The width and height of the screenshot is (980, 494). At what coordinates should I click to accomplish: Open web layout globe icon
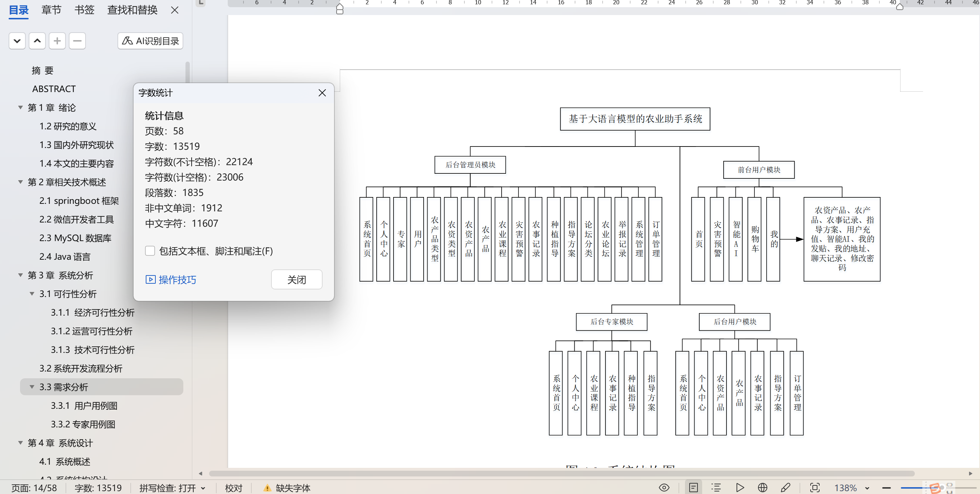(x=762, y=488)
